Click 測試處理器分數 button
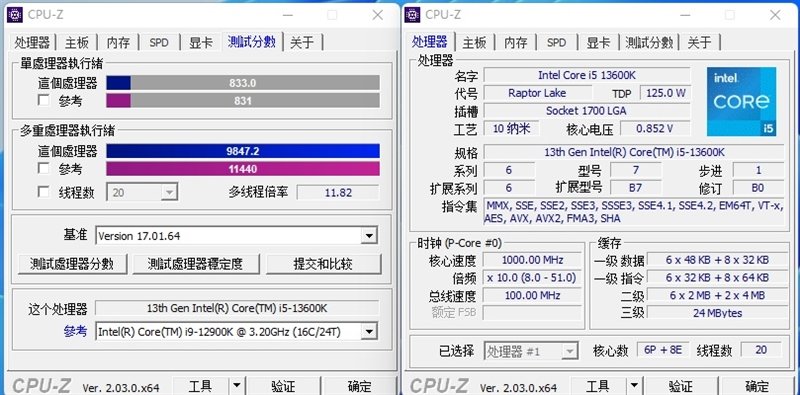This screenshot has width=800, height=395. 72,264
